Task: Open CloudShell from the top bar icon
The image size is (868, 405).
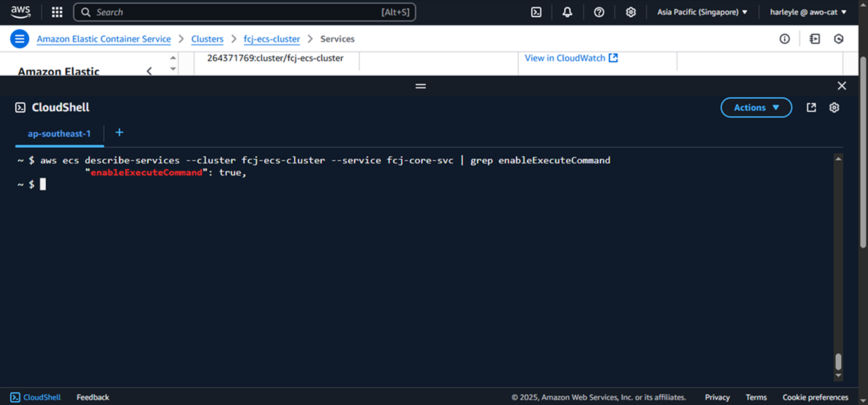Action: 536,12
